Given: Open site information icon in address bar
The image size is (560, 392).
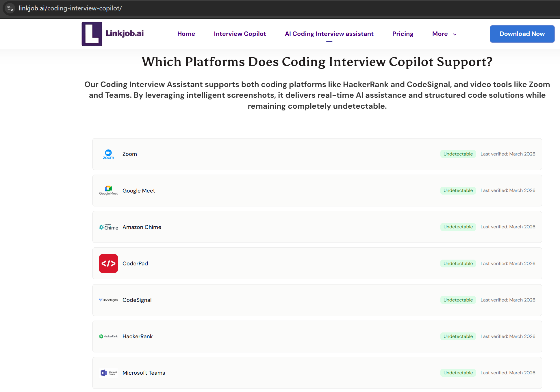Looking at the screenshot, I should tap(10, 8).
